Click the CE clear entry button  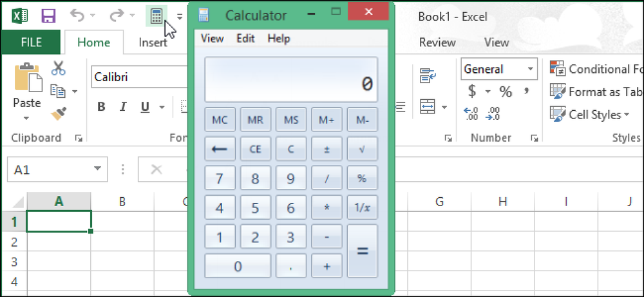[x=256, y=149]
